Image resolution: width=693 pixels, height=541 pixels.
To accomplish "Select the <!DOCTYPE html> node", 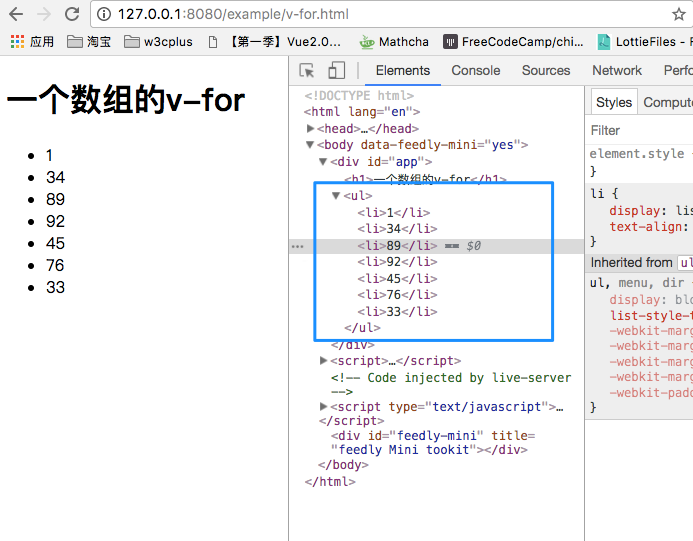I will coord(359,95).
